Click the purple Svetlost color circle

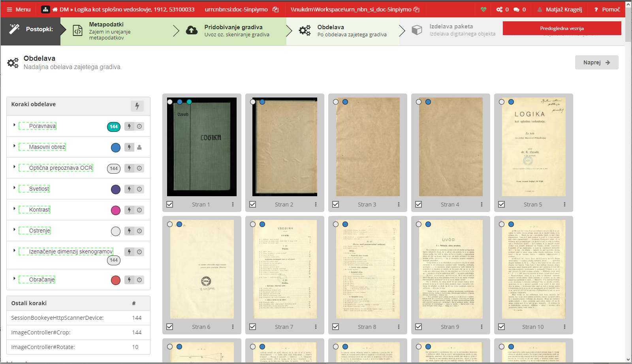coord(116,190)
